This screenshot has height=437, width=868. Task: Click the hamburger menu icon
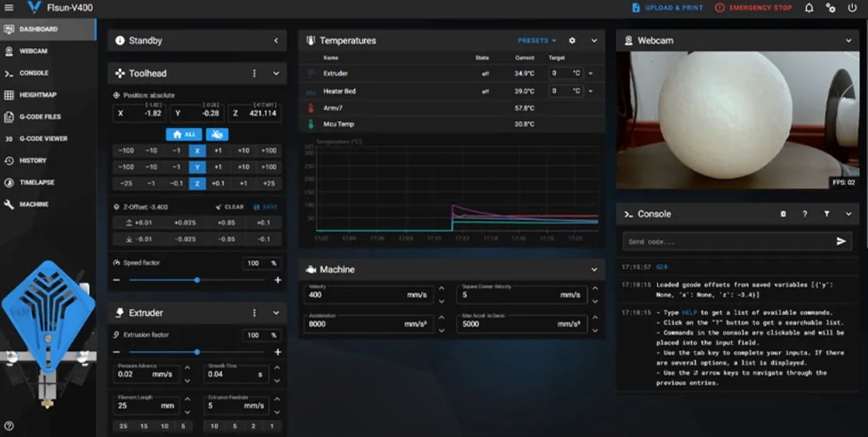(9, 8)
